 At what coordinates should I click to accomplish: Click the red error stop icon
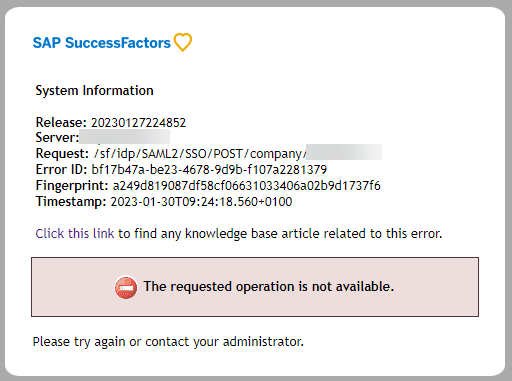(x=126, y=287)
